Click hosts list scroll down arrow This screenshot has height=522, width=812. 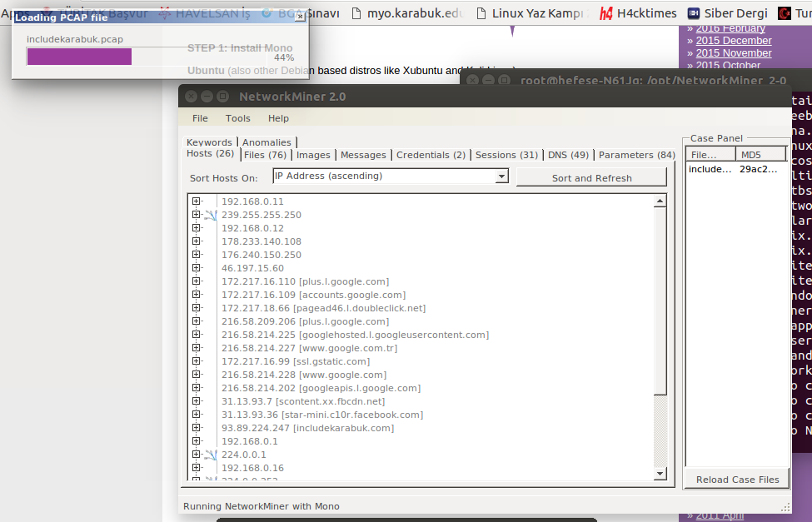tap(660, 474)
